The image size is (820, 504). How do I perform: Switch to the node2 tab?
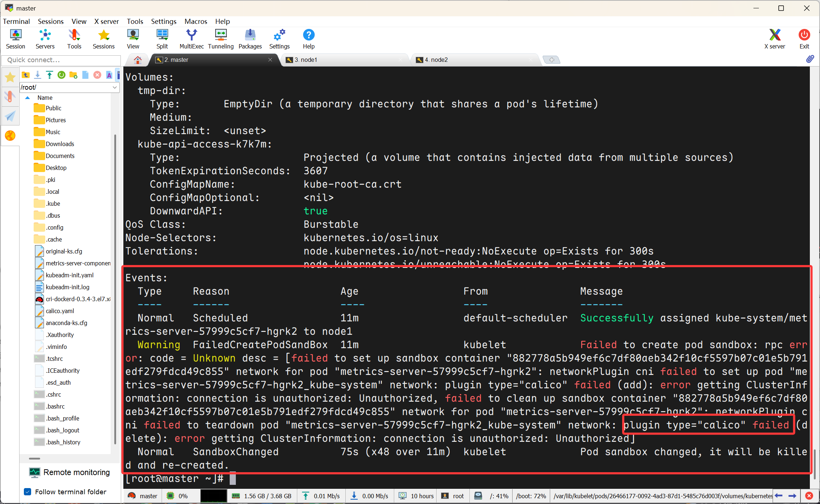tap(436, 60)
